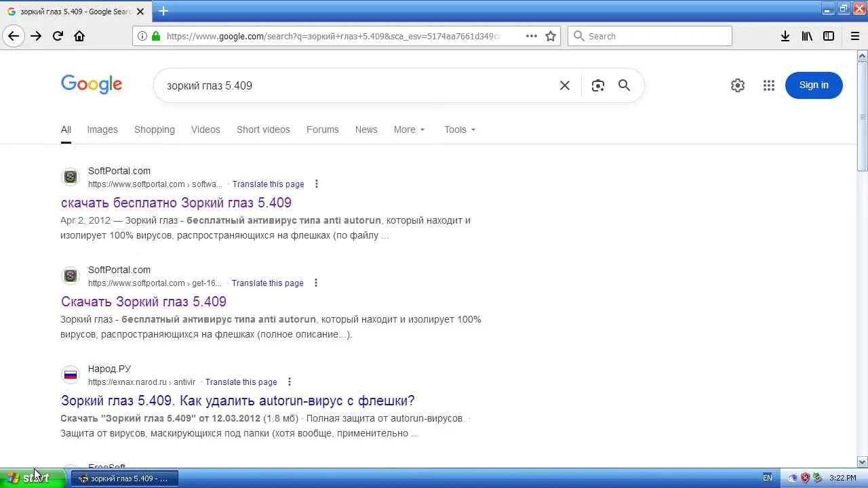
Task: Switch to the Images tab
Action: [x=102, y=129]
